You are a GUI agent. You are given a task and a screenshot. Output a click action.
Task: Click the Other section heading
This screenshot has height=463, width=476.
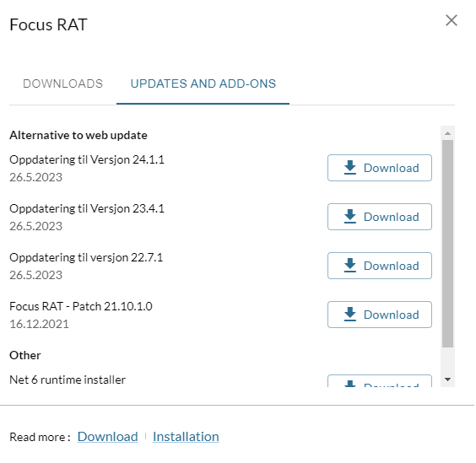[x=25, y=355]
